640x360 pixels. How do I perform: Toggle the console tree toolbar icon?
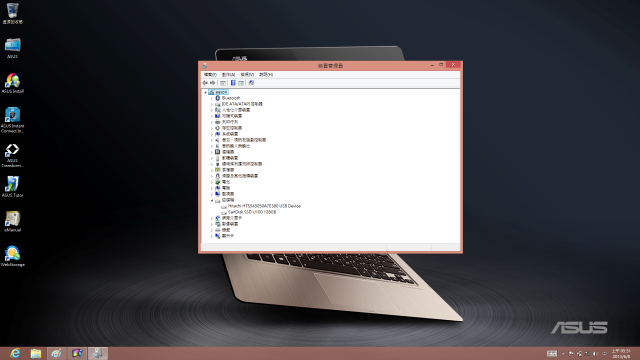(223, 83)
